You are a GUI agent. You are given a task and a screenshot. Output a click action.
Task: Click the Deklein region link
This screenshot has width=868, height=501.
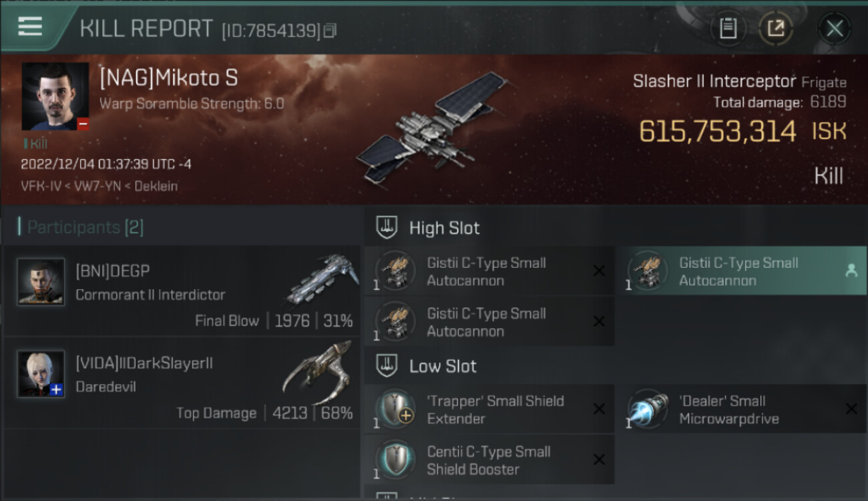[156, 186]
